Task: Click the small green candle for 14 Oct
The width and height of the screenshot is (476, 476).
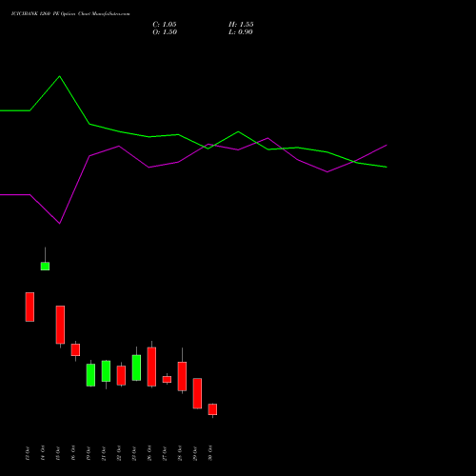Action: (45, 267)
